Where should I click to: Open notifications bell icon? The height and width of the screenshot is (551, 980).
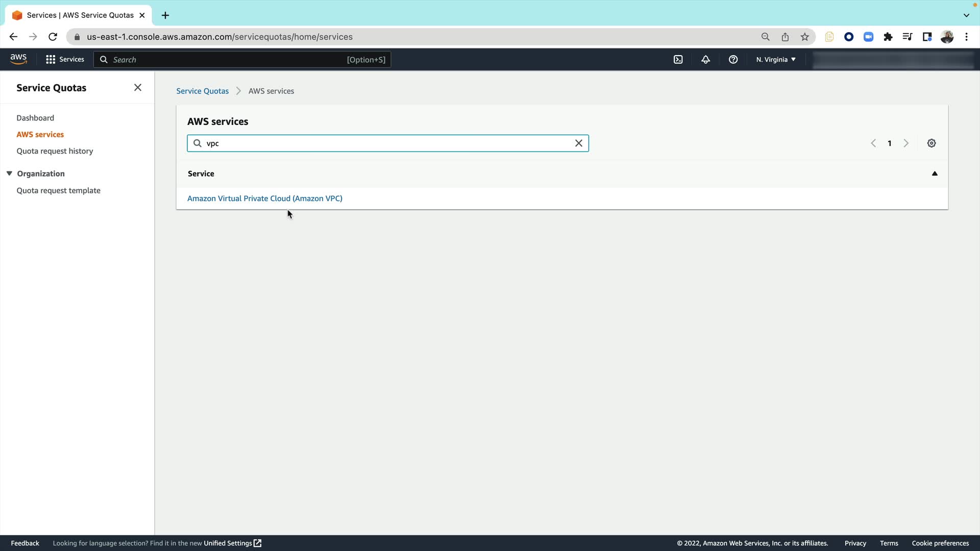tap(705, 60)
